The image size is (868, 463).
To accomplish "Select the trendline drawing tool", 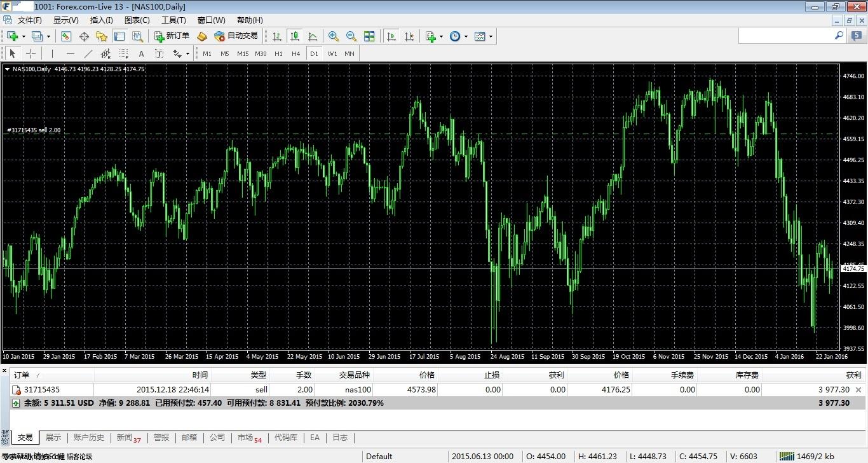I will [x=88, y=53].
